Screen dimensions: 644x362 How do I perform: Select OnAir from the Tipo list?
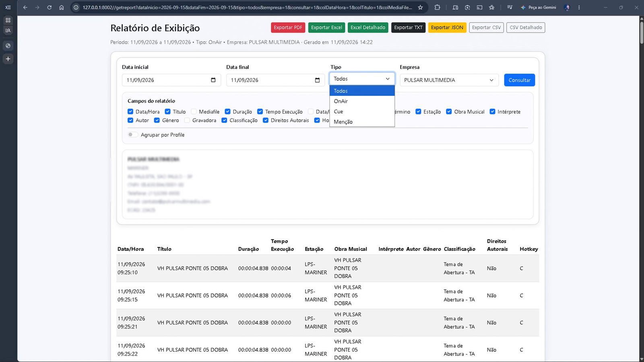[362, 101]
